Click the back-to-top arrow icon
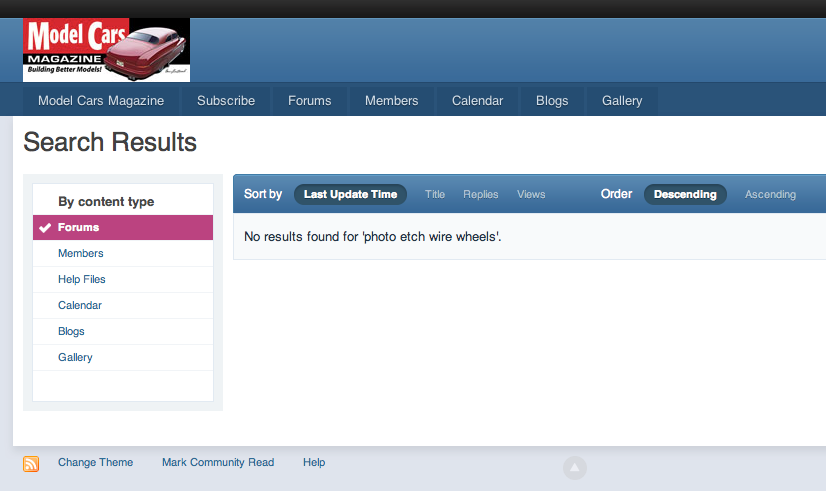Image resolution: width=826 pixels, height=491 pixels. 575,468
